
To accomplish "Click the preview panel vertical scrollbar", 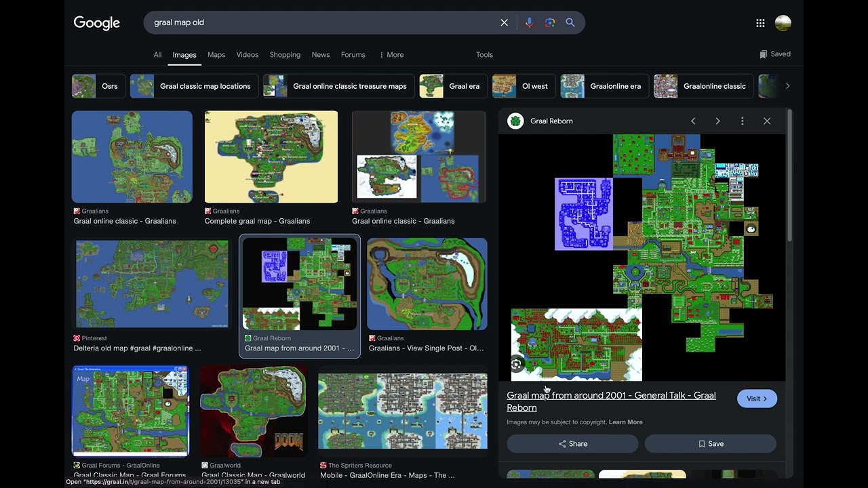I will pyautogui.click(x=789, y=176).
